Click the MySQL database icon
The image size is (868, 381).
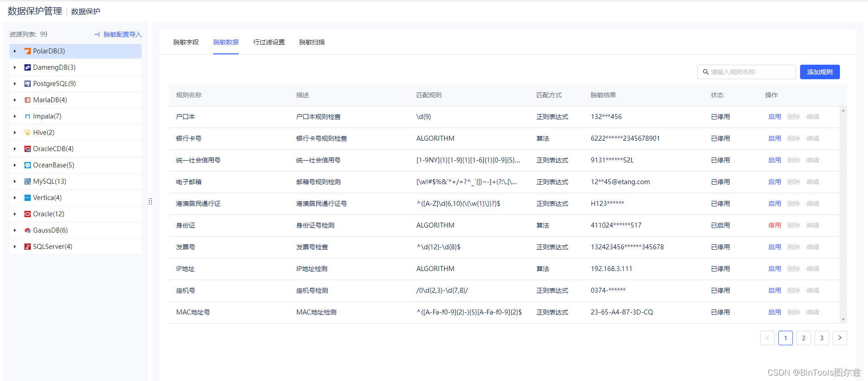point(28,181)
